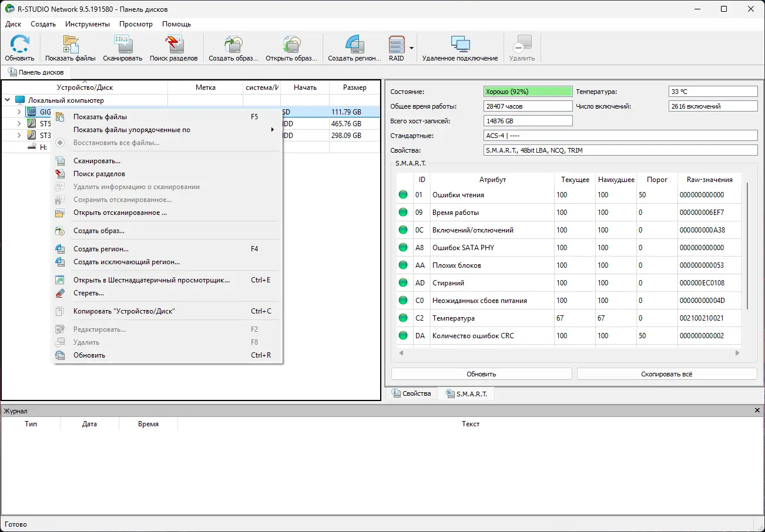Click the Скопировать всё button

[667, 374]
